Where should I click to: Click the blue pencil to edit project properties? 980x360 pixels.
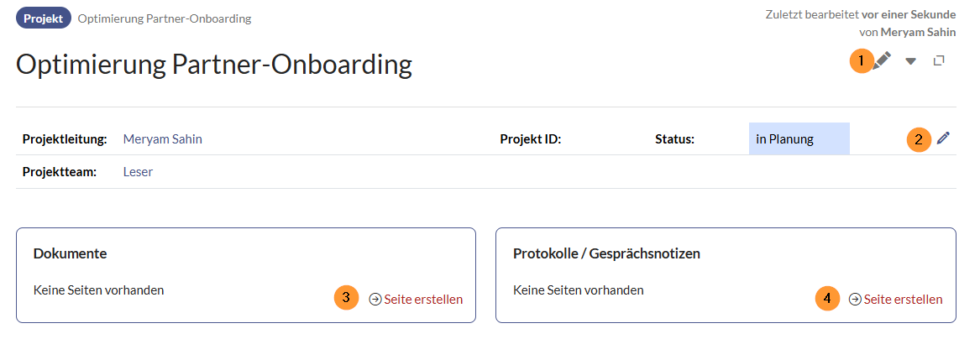[943, 138]
